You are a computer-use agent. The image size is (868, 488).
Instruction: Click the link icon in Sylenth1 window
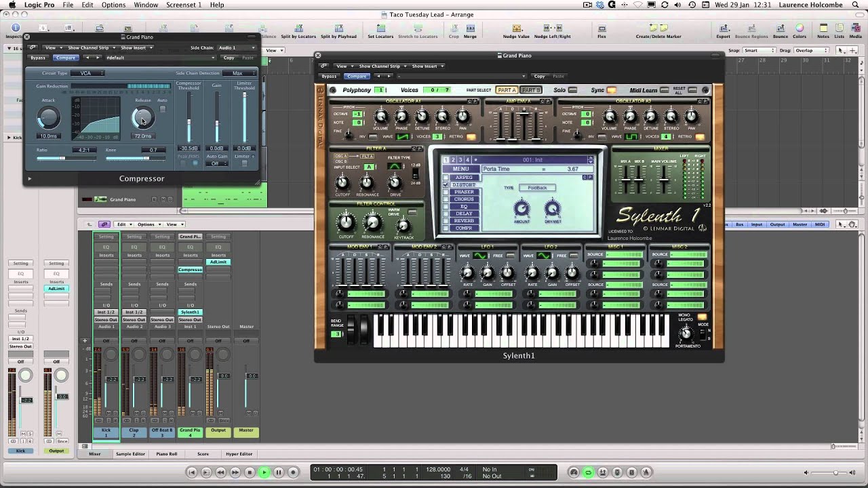tap(323, 66)
